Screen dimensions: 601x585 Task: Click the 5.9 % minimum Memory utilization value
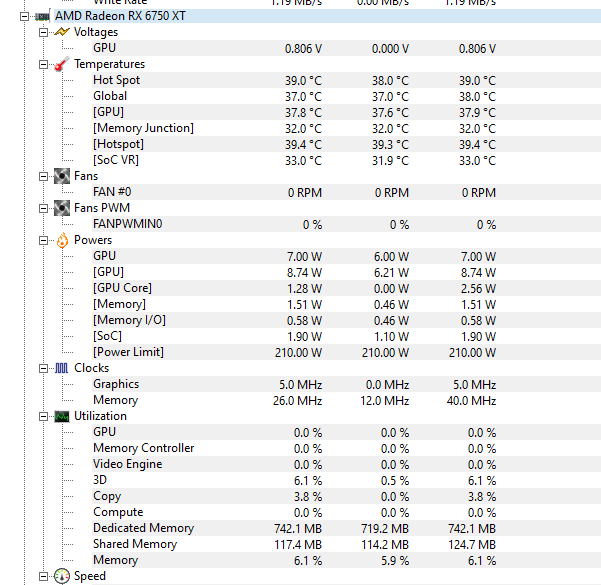395,561
